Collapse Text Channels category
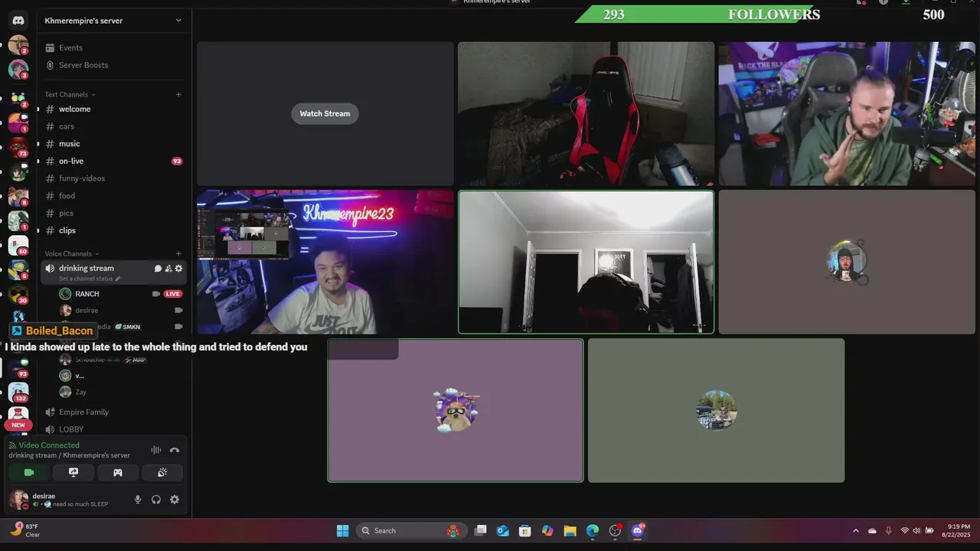Screen dimensions: 980x551 point(70,95)
